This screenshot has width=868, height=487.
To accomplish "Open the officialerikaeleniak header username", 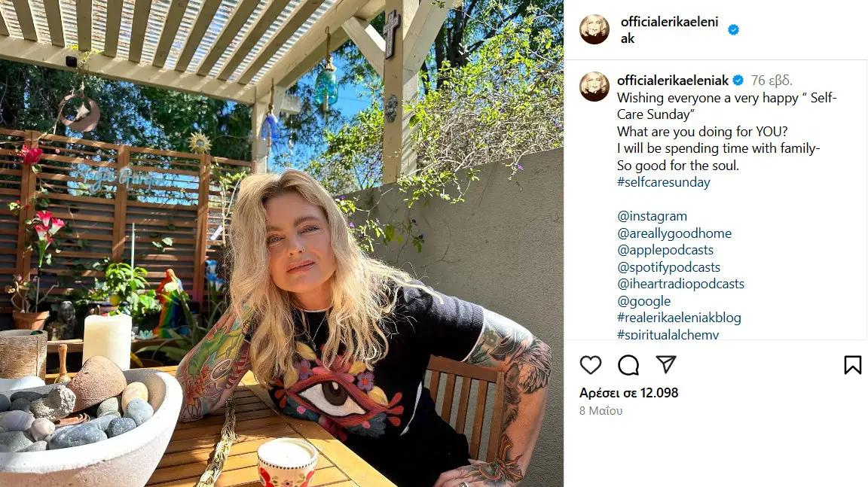I will (x=669, y=30).
